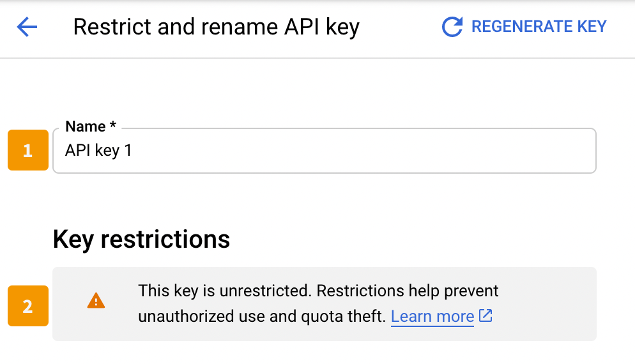Image resolution: width=635 pixels, height=364 pixels.
Task: Click on the "API key 1" text
Action: pos(98,151)
